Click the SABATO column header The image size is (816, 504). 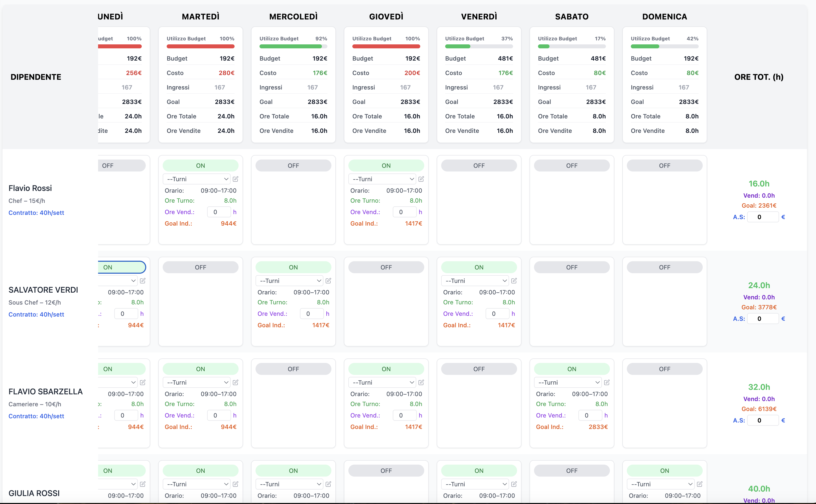(571, 17)
